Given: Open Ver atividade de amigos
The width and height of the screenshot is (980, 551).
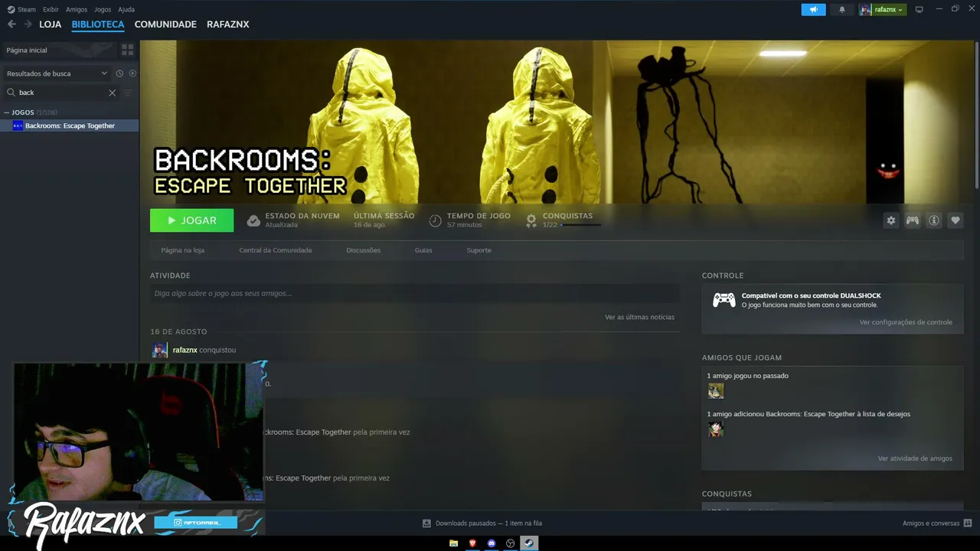Looking at the screenshot, I should (915, 458).
